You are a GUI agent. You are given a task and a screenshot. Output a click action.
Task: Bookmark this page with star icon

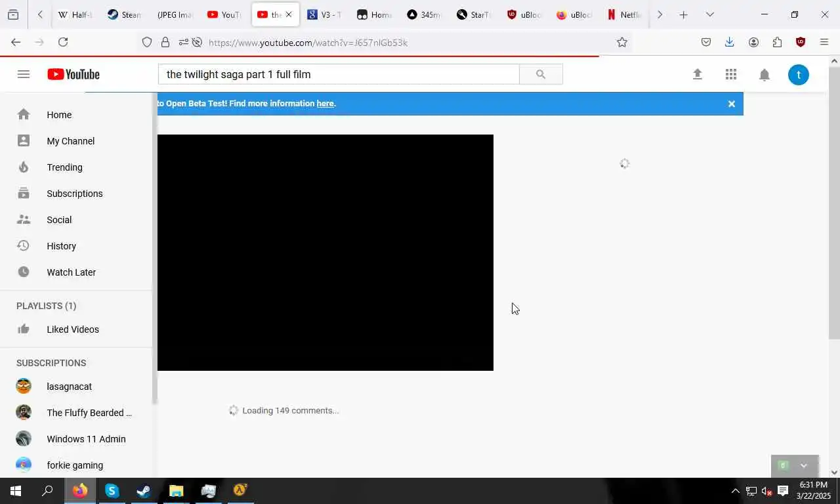622,43
